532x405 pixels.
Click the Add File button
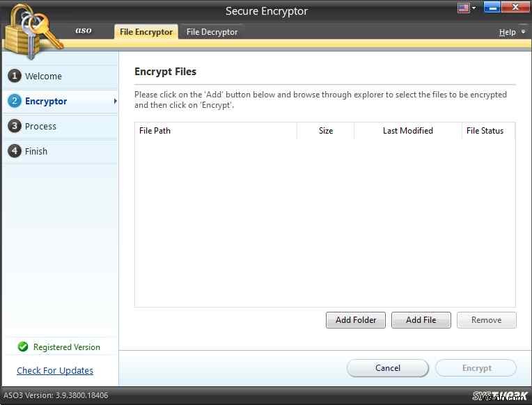click(421, 320)
